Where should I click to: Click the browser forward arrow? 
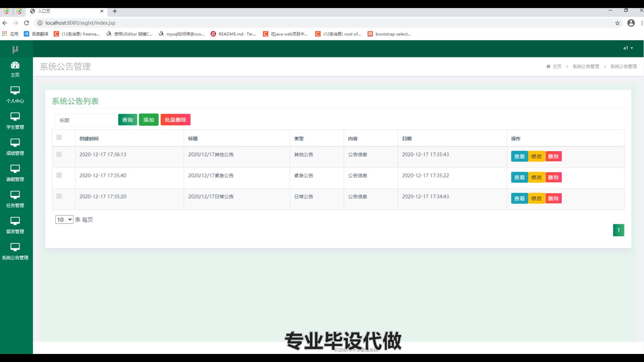coord(15,23)
